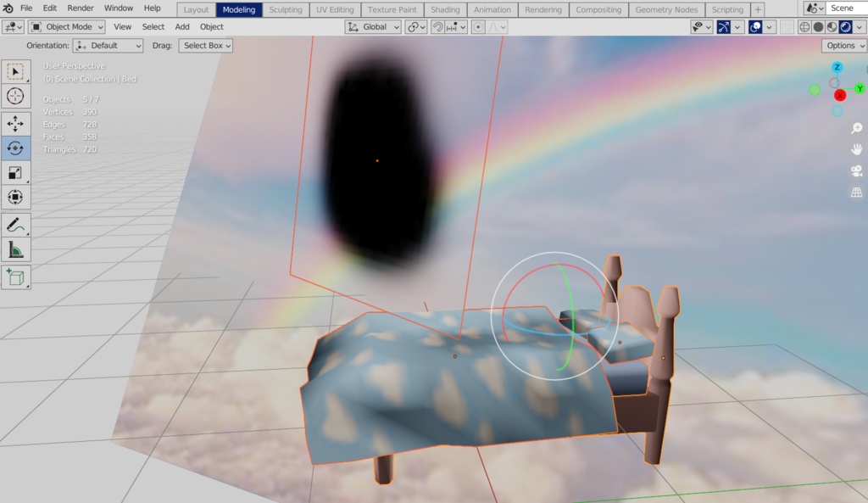This screenshot has width=868, height=503.
Task: Click the Y axis gizmo ball
Action: point(860,88)
